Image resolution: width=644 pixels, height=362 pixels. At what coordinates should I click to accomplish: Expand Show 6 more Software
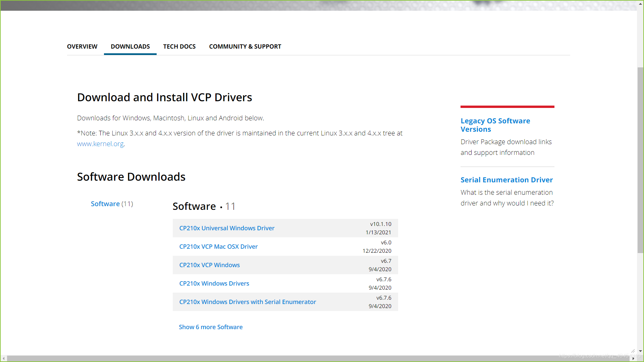tap(211, 327)
